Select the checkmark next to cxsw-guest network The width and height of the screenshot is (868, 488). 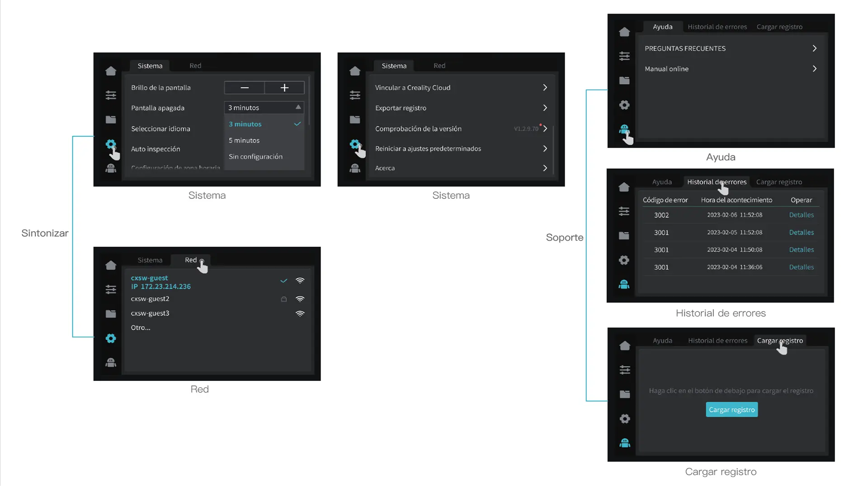coord(283,281)
